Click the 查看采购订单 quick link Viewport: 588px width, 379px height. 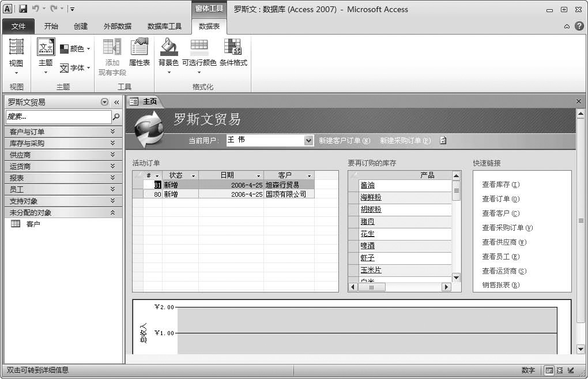click(x=507, y=228)
